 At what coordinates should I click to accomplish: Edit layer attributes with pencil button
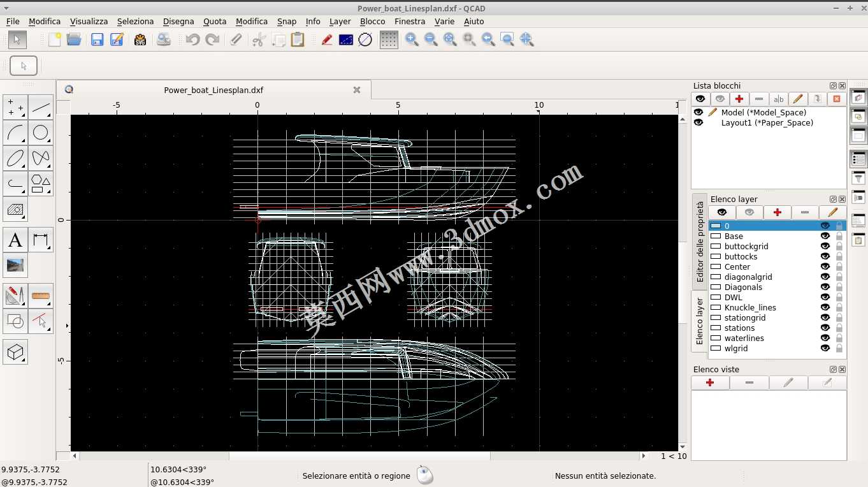tap(832, 212)
